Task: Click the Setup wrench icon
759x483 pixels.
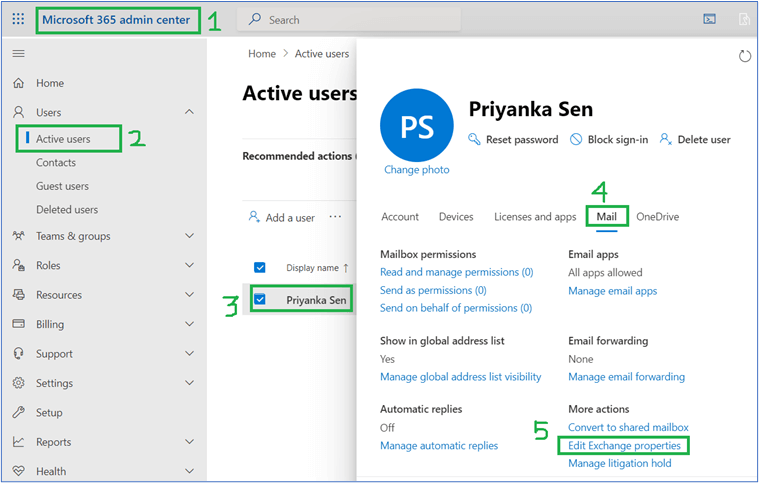Action: click(x=18, y=412)
